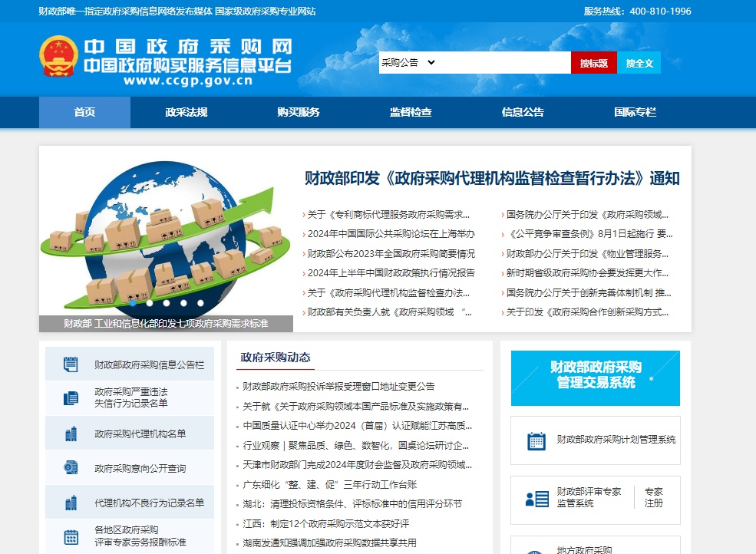Select the first carousel slide dot
Screen dimensions: 756x554
point(133,303)
